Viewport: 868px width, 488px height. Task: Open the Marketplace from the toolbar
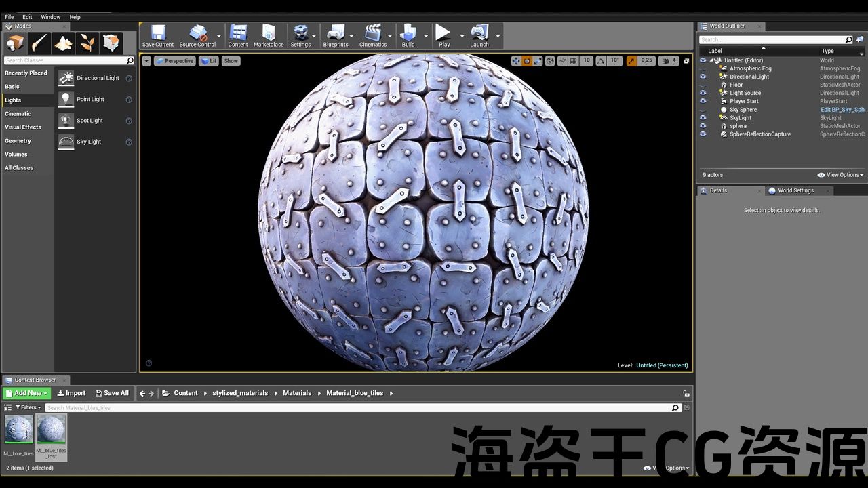269,36
